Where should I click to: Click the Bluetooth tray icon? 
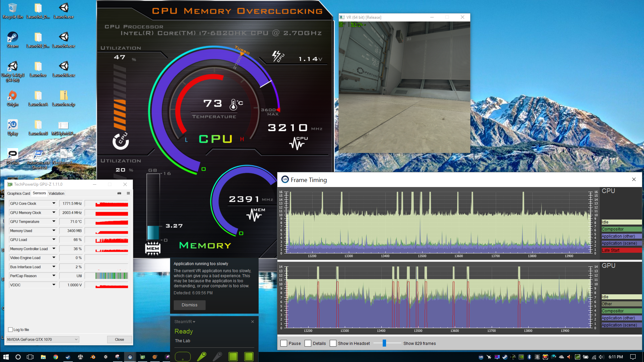click(x=529, y=357)
